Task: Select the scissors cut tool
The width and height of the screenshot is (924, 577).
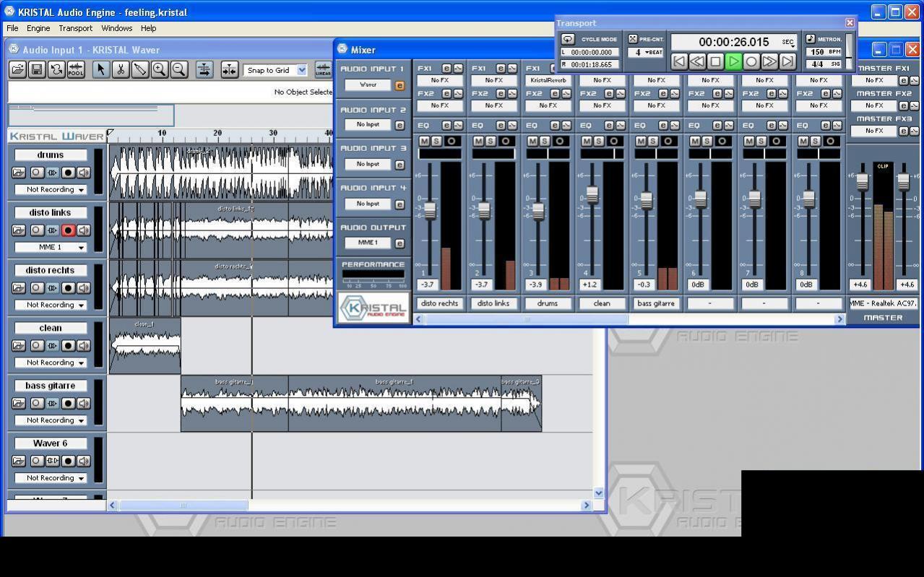Action: (121, 70)
